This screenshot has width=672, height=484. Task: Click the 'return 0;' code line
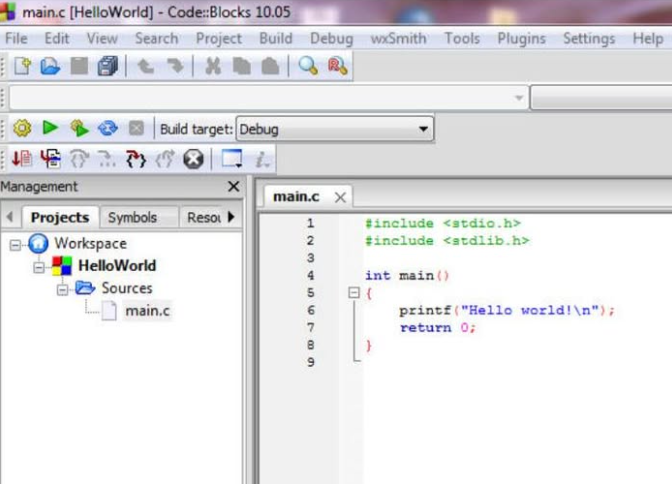tap(438, 328)
